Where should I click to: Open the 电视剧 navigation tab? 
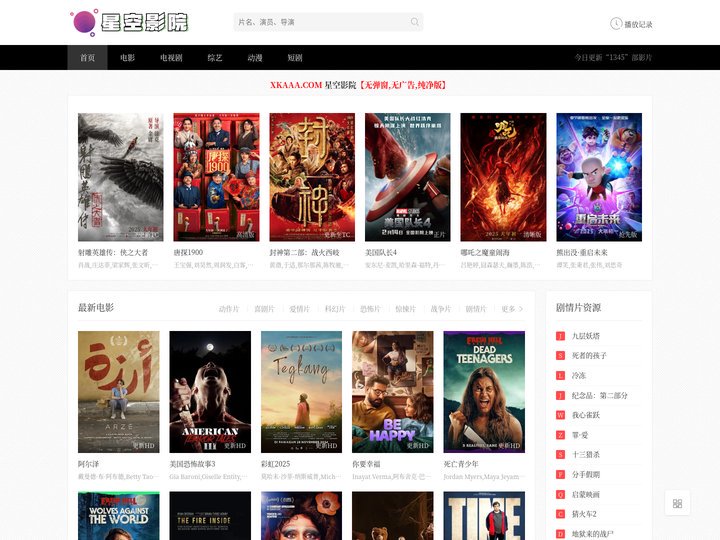point(171,57)
